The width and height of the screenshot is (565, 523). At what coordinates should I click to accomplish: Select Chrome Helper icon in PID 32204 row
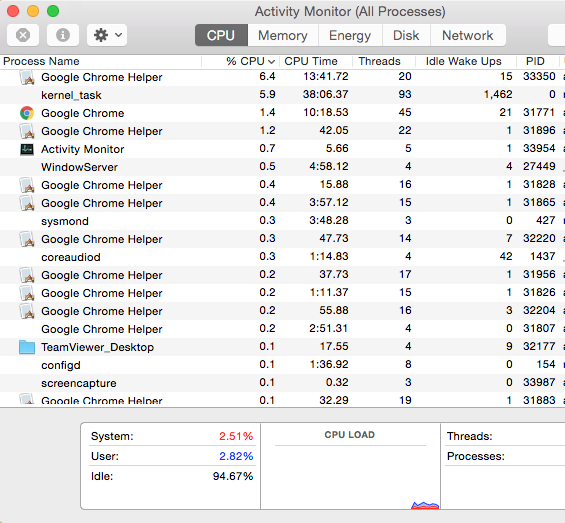[x=27, y=311]
